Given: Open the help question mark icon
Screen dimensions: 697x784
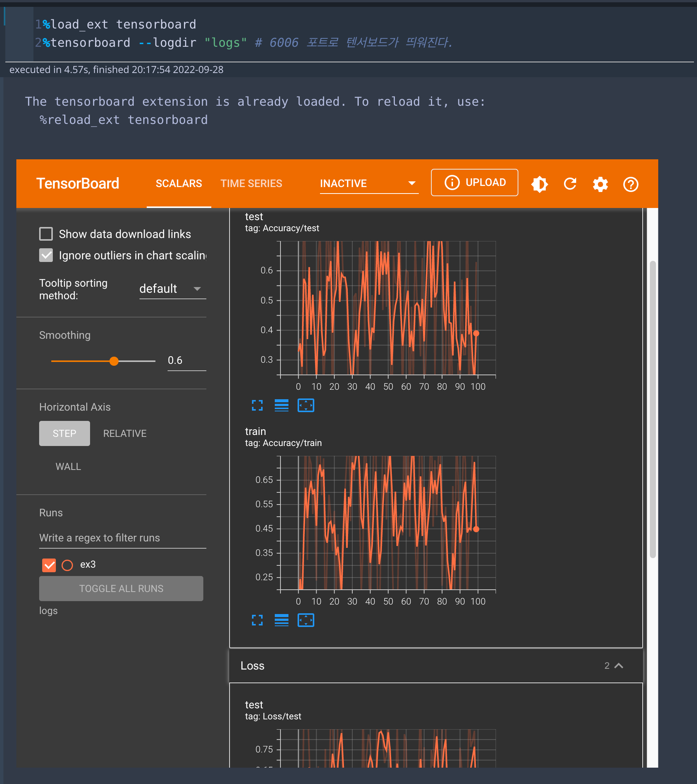Looking at the screenshot, I should tap(630, 184).
